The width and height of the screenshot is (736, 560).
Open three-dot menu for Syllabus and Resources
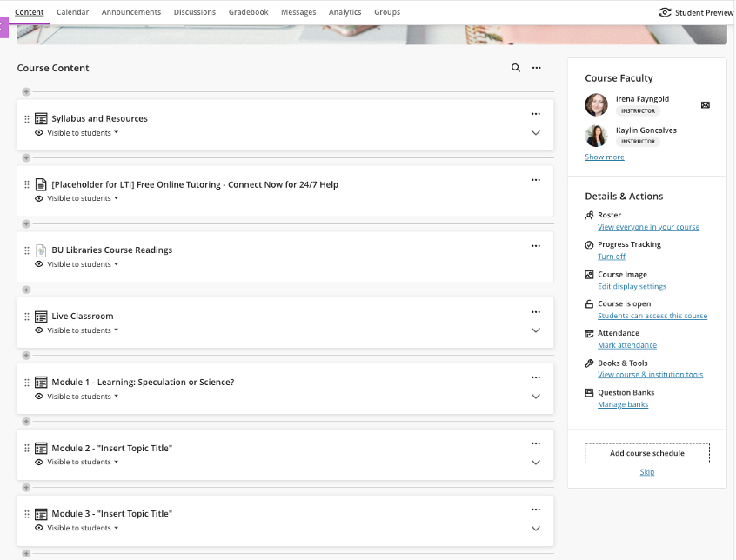(x=536, y=114)
